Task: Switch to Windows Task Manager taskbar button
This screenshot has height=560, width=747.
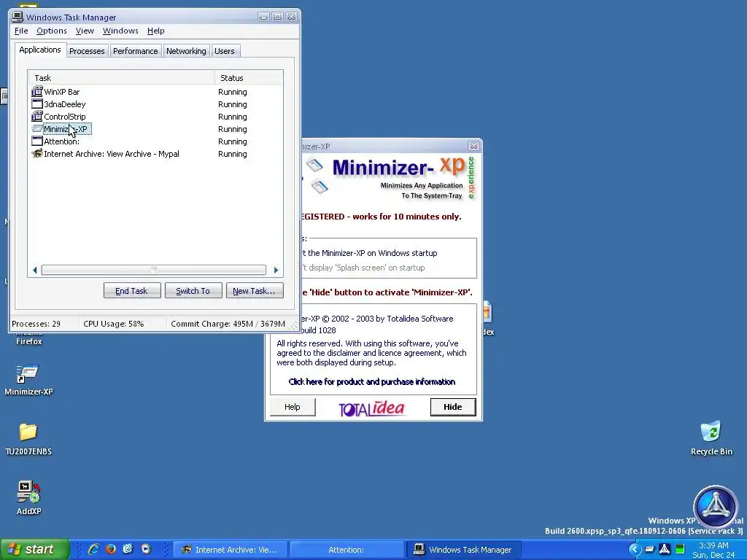Action: [x=463, y=550]
